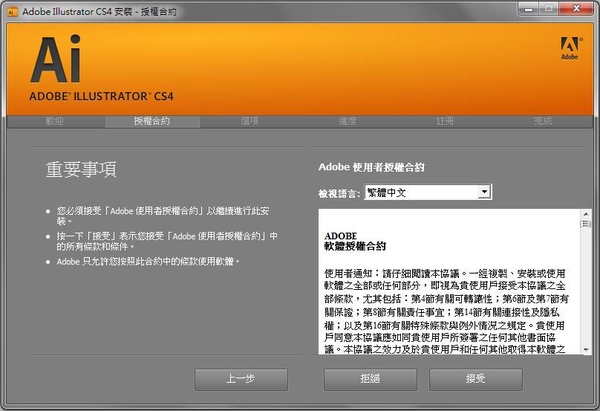Image resolution: width=600 pixels, height=411 pixels.
Task: Select the 歡迎 step tab
Action: click(x=55, y=121)
